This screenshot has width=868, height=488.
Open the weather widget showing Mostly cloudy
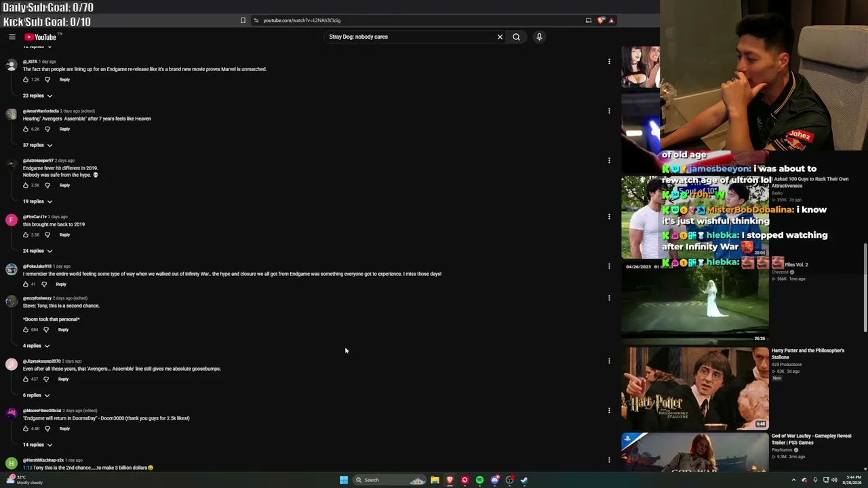click(24, 480)
